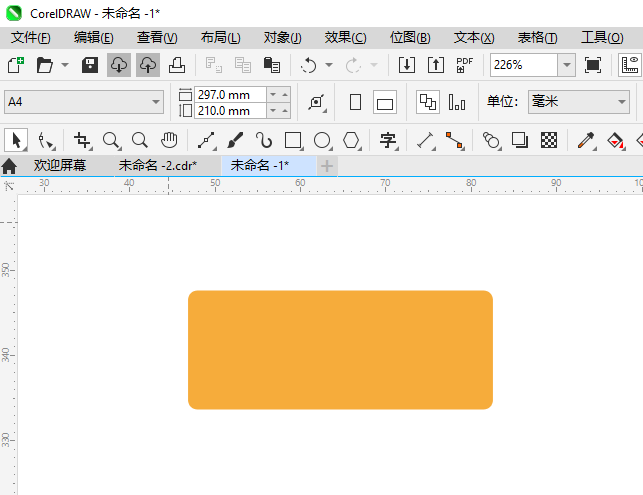Screen dimensions: 643x495
Task: Select the Pan hand tool
Action: click(x=169, y=140)
